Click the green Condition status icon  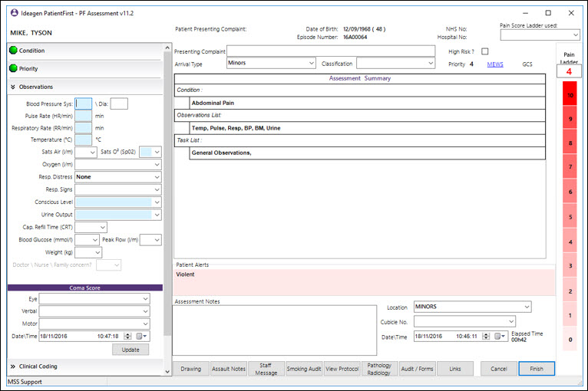pos(14,50)
